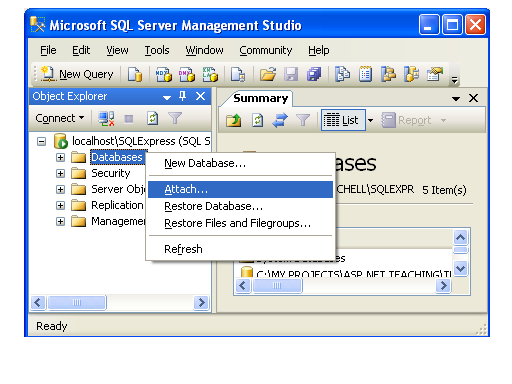Choose Restore Database... from context menu
512x384 pixels.
[240, 206]
